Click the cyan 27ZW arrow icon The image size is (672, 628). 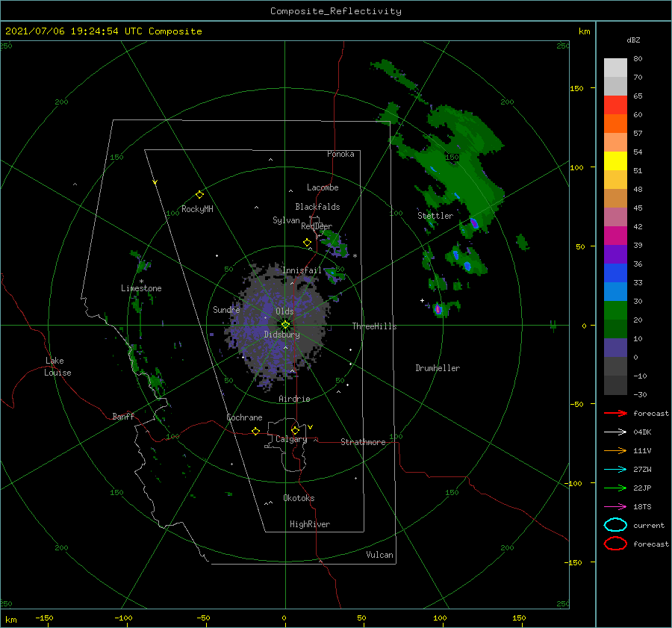[x=615, y=470]
